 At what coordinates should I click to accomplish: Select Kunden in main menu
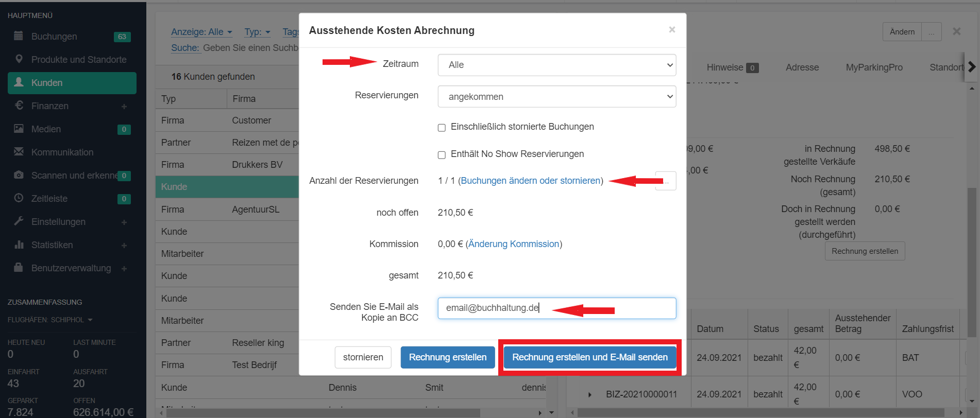click(72, 83)
